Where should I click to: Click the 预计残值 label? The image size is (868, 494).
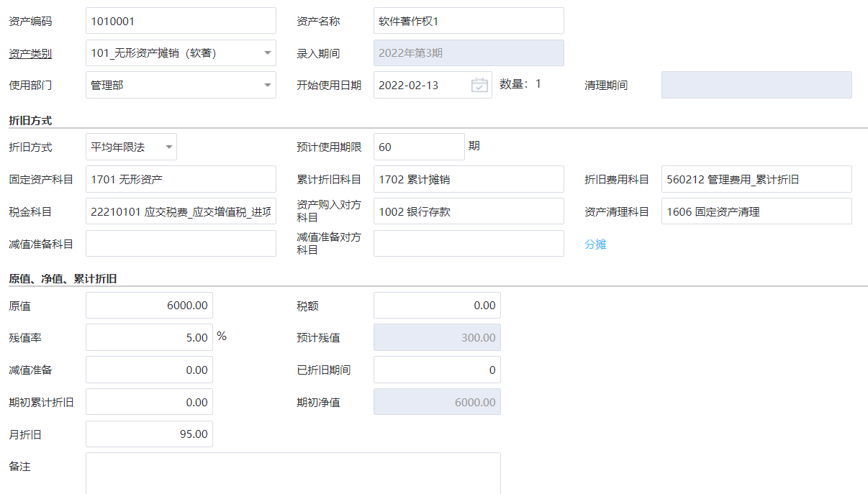coord(318,337)
